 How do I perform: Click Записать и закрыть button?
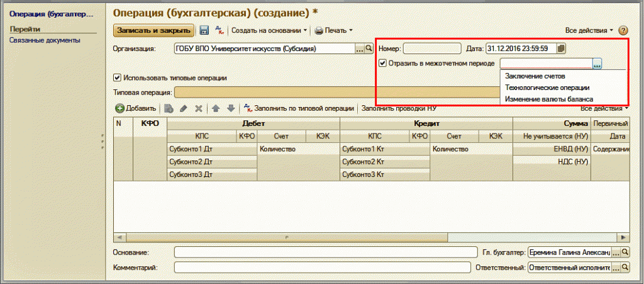[153, 30]
